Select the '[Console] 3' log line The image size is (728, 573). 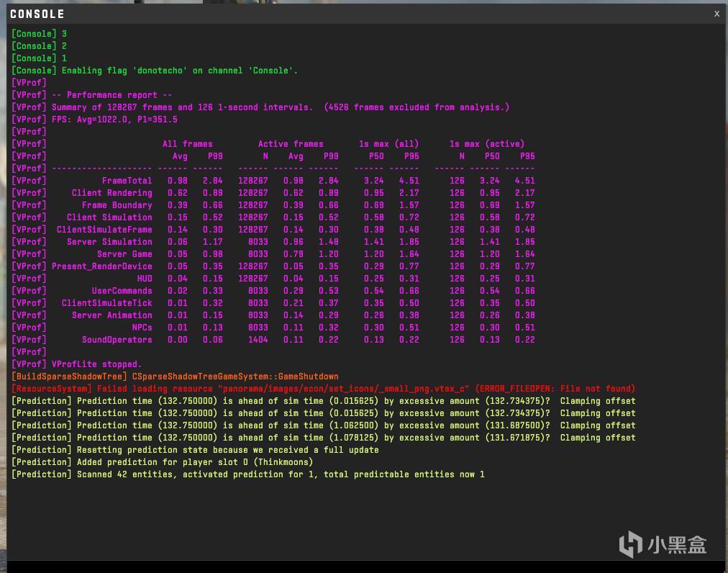39,34
